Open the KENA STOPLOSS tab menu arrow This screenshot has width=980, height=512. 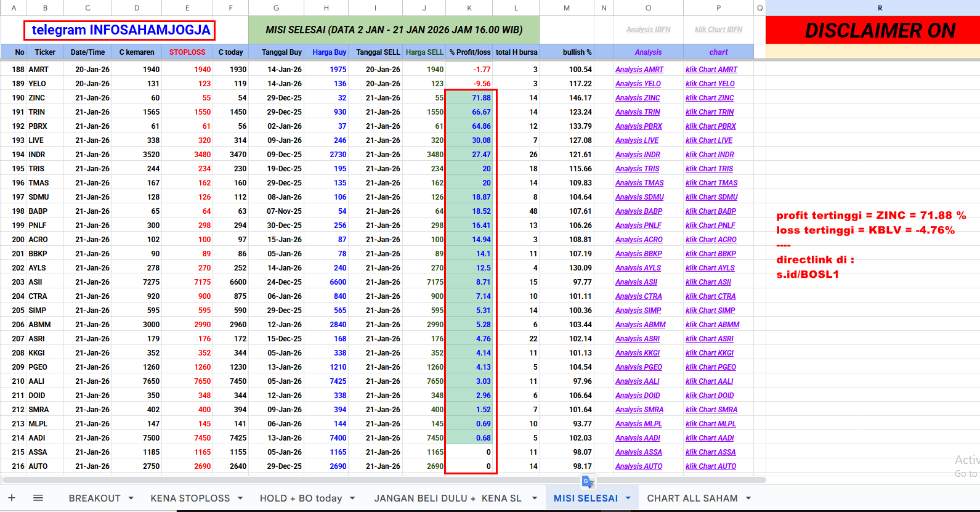(x=240, y=498)
